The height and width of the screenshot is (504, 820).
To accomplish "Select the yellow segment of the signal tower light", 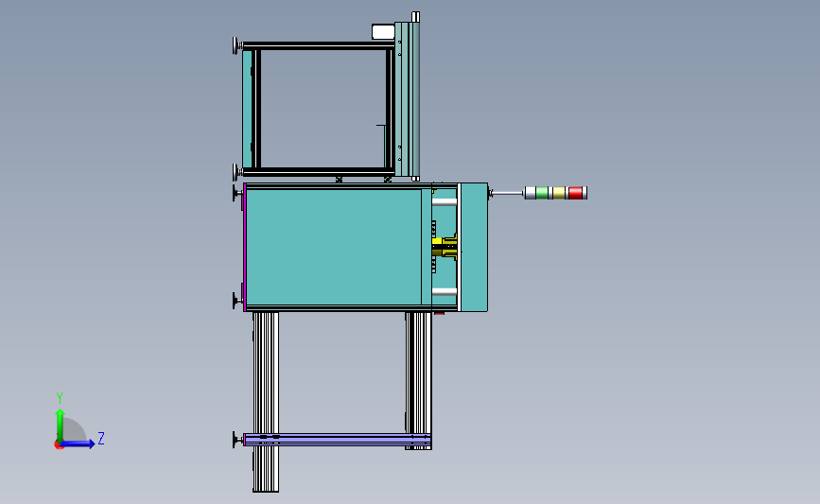I will coord(559,193).
